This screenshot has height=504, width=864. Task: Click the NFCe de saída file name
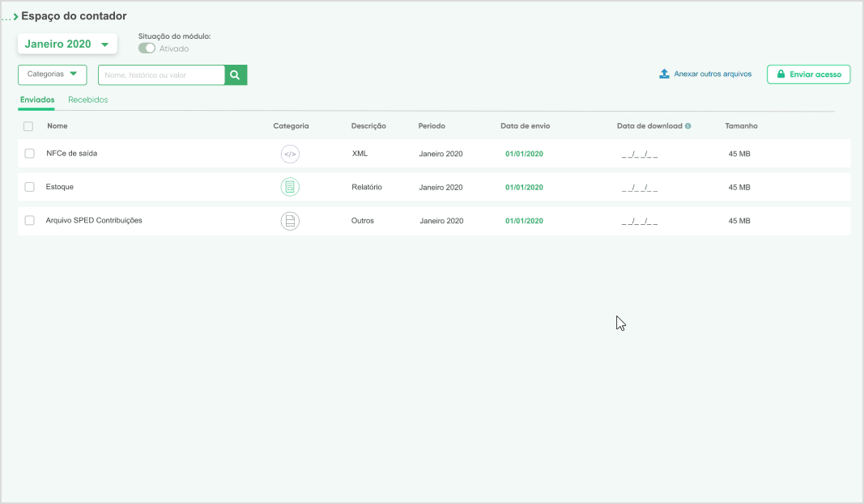click(71, 154)
